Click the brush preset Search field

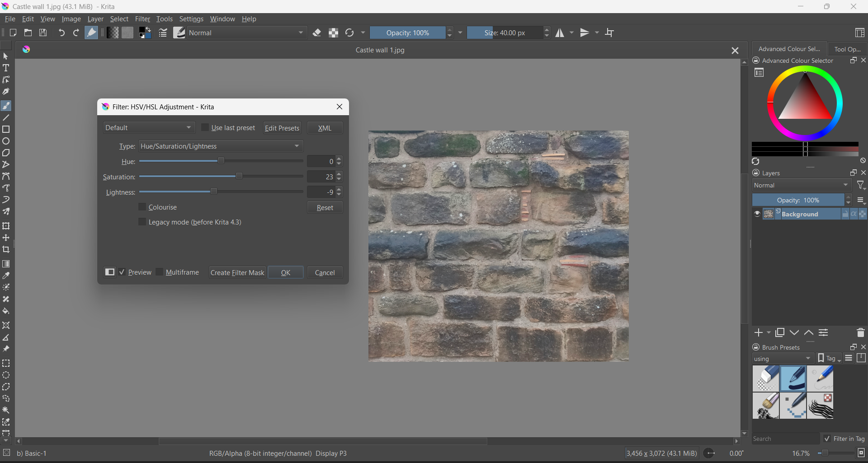click(785, 439)
